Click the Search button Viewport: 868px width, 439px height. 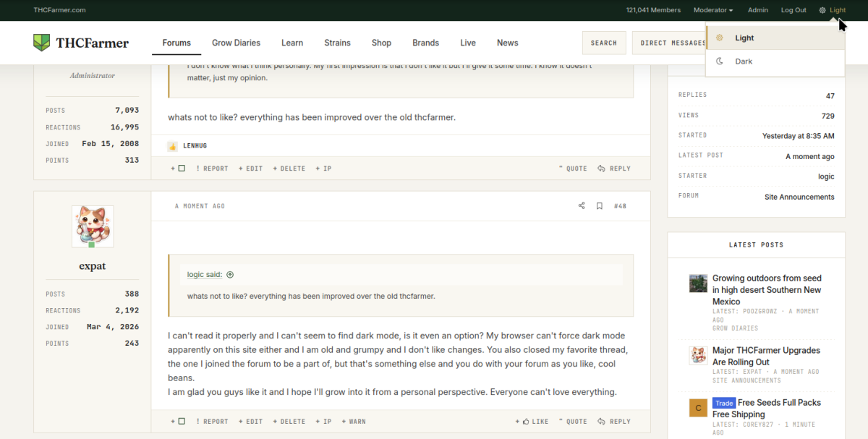click(604, 43)
